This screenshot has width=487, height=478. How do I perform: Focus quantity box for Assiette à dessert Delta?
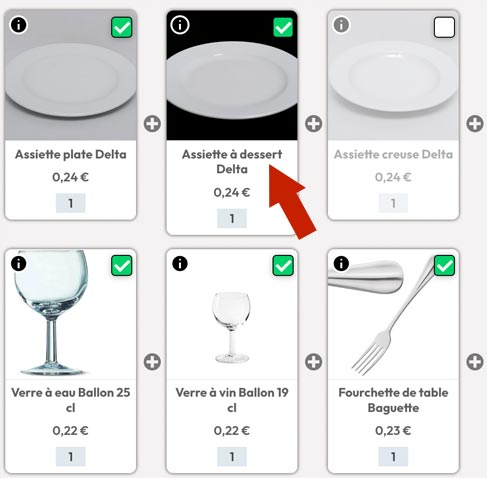pos(232,218)
